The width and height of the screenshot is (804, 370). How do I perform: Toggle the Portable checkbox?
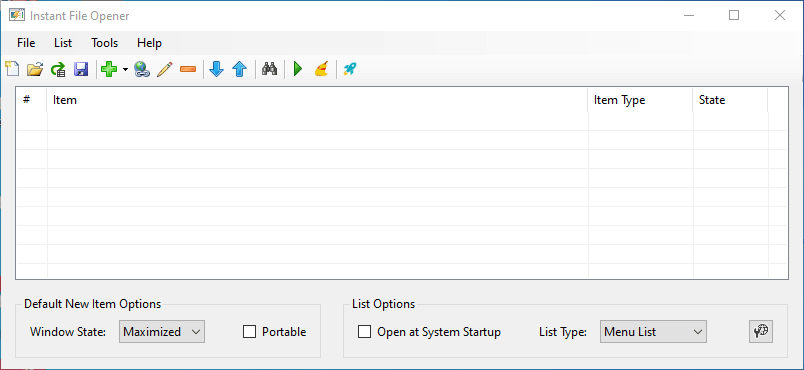[x=250, y=332]
